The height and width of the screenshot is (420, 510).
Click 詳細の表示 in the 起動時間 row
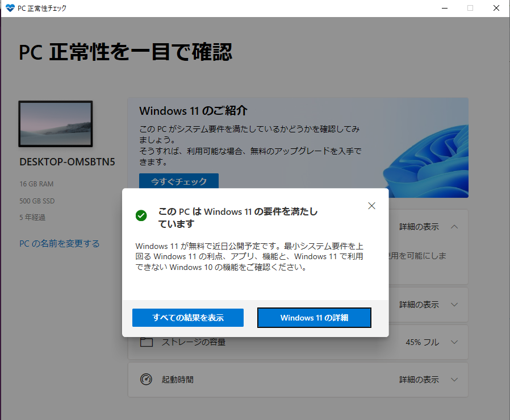tap(419, 380)
